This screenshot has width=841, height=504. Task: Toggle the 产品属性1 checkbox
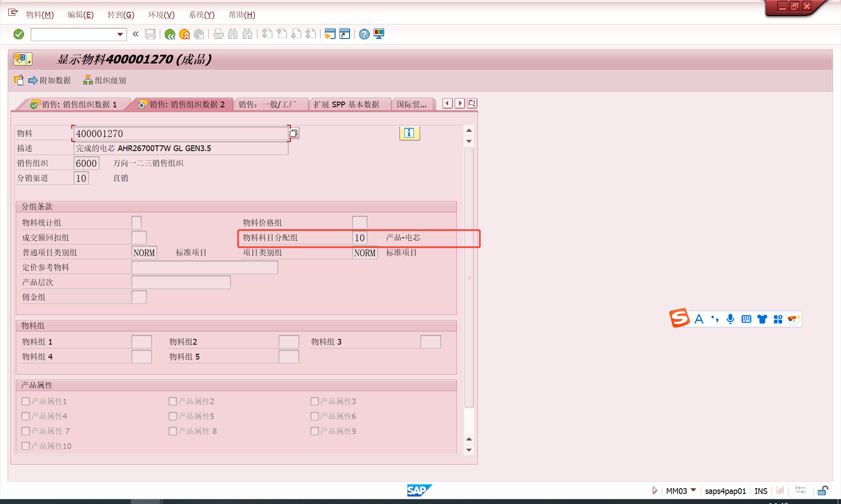tap(26, 401)
